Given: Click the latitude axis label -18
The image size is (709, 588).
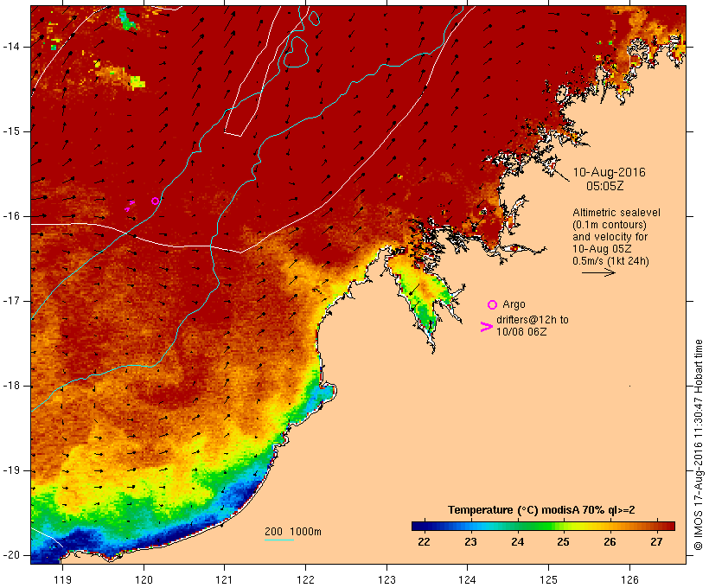Looking at the screenshot, I should tap(11, 386).
